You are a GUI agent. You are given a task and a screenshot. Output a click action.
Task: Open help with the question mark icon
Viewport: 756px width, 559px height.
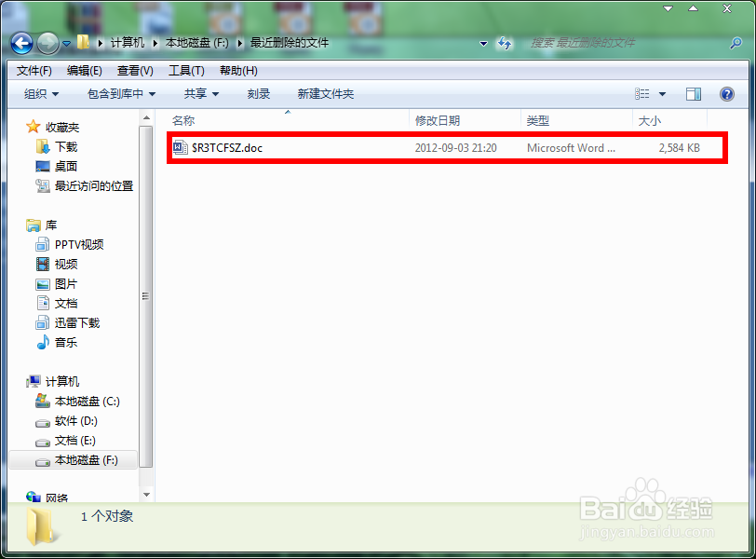pyautogui.click(x=727, y=93)
